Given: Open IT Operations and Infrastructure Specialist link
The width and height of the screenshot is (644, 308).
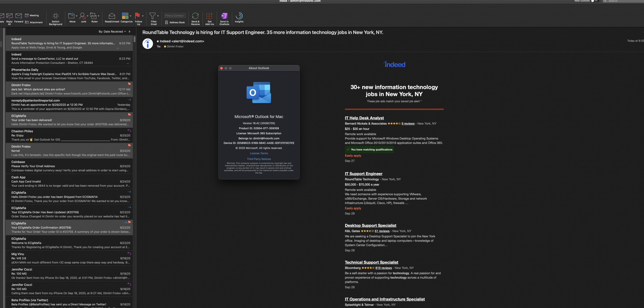Looking at the screenshot, I should click(385, 299).
